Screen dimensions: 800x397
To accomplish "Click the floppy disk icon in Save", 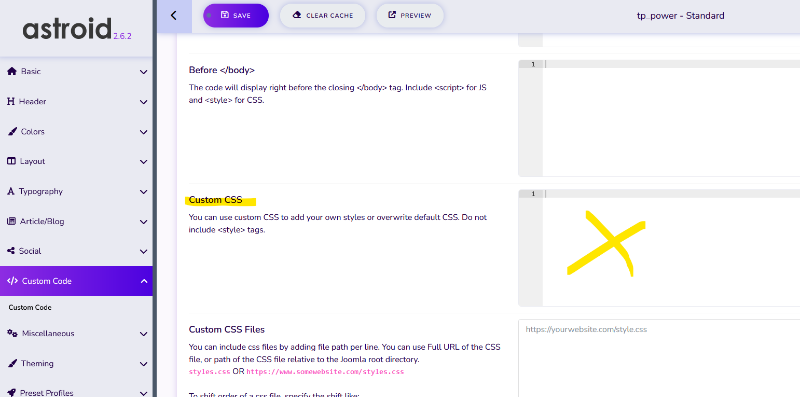I will coord(224,15).
